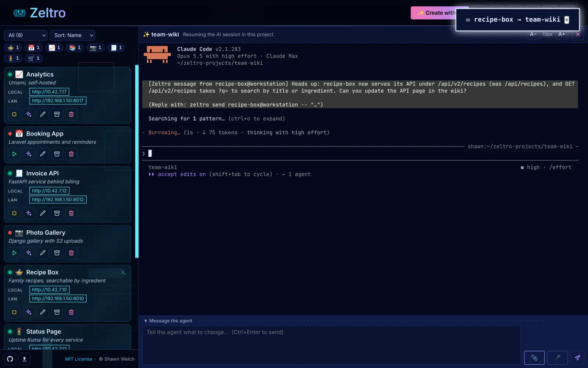Start the Photo Gallery project

tap(14, 253)
